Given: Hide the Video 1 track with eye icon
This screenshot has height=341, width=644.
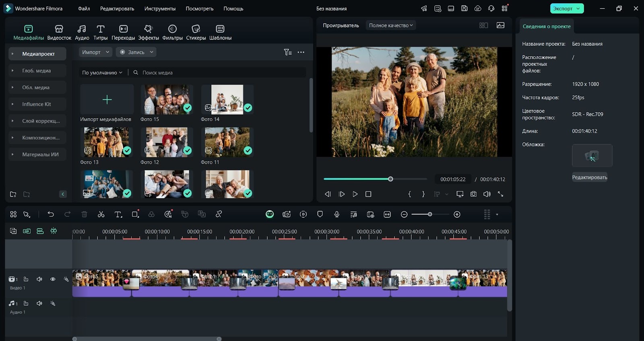Looking at the screenshot, I should click(53, 279).
